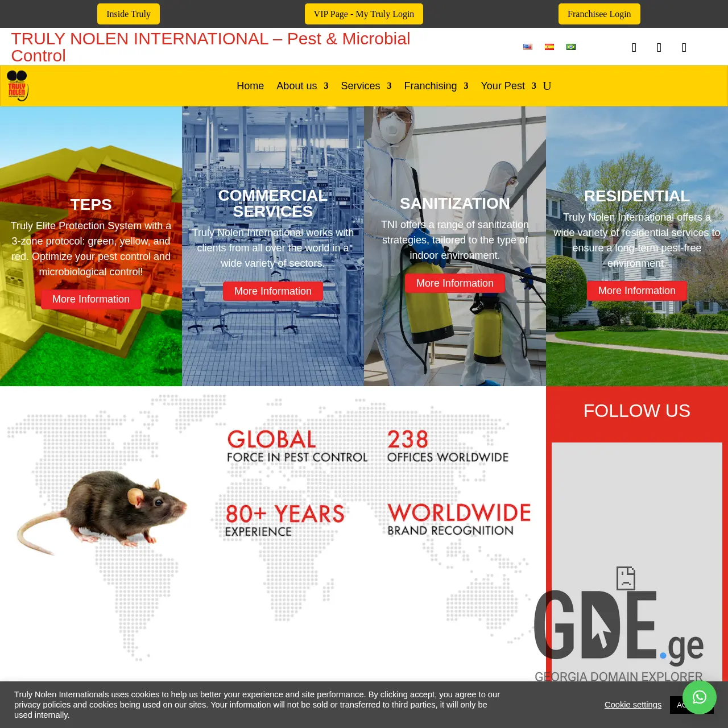This screenshot has width=728, height=728.
Task: Click More Information under TEPS
Action: pyautogui.click(x=91, y=299)
